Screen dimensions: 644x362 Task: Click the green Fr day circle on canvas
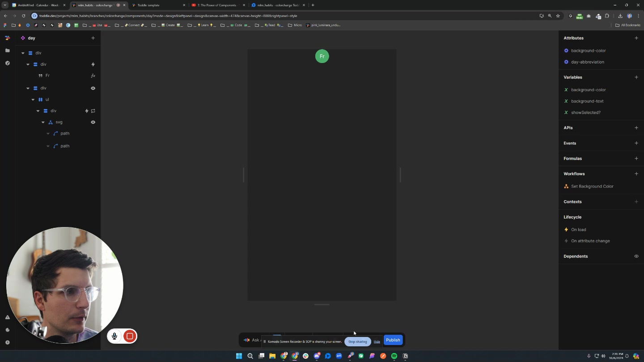tap(322, 56)
